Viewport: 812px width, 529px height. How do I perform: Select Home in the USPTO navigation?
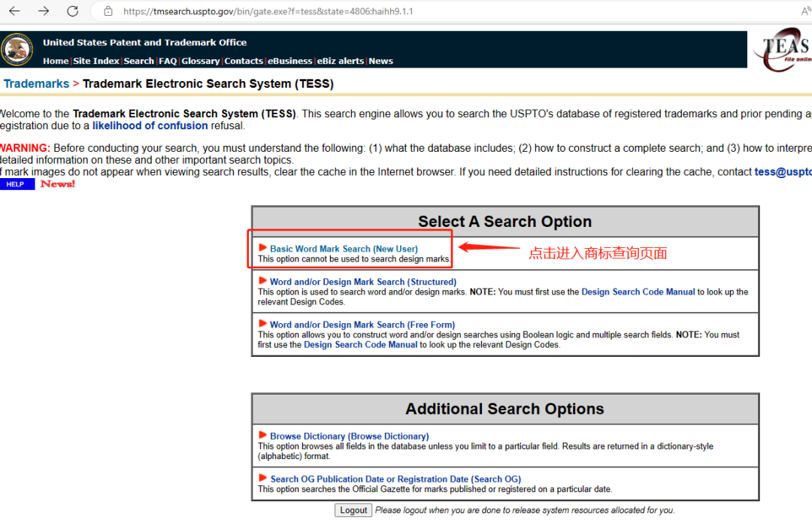56,61
